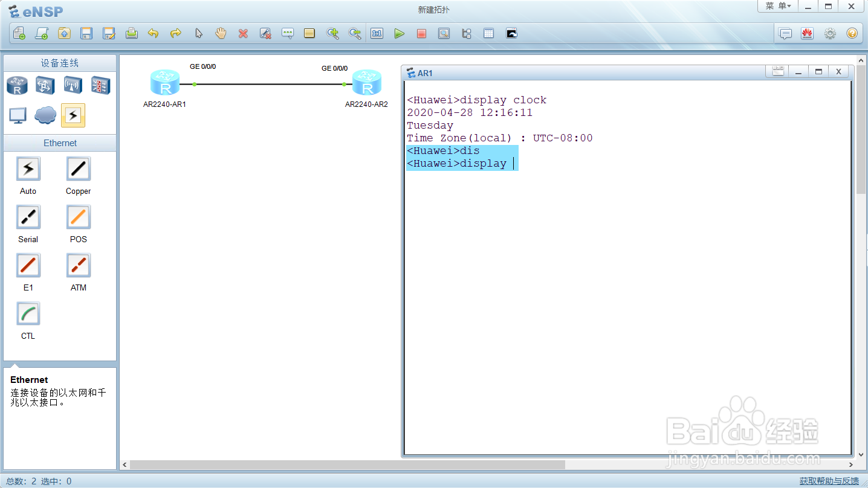Select the connection lines category
The height and width of the screenshot is (488, 868).
click(73, 115)
